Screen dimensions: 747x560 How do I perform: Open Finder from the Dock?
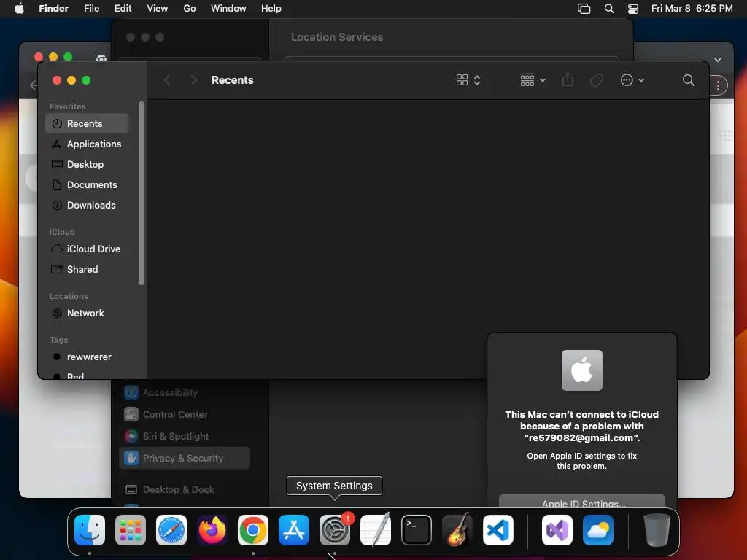tap(90, 530)
